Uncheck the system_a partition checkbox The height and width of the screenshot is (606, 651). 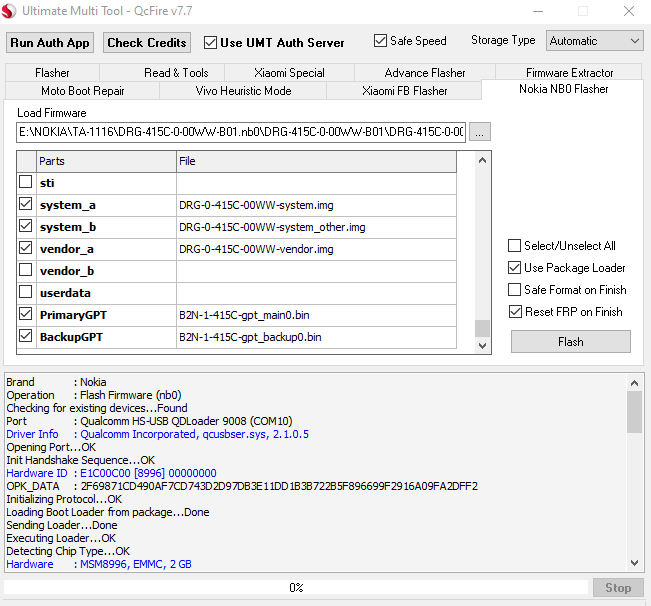26,204
